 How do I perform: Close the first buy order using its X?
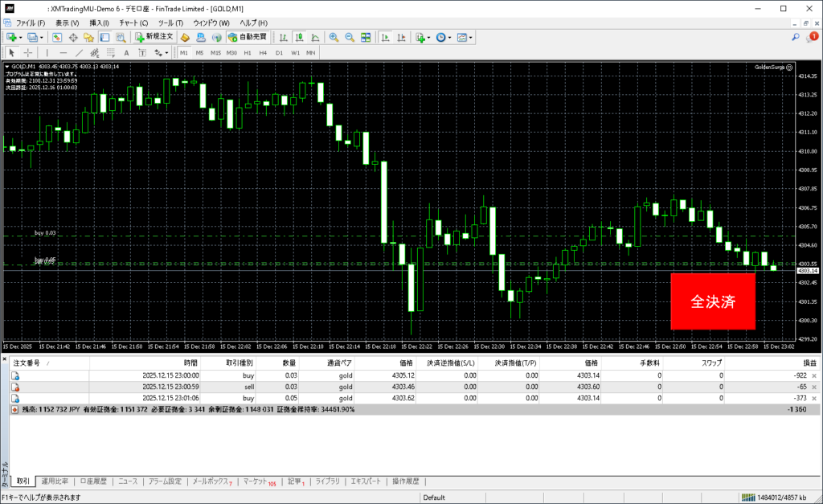click(814, 375)
